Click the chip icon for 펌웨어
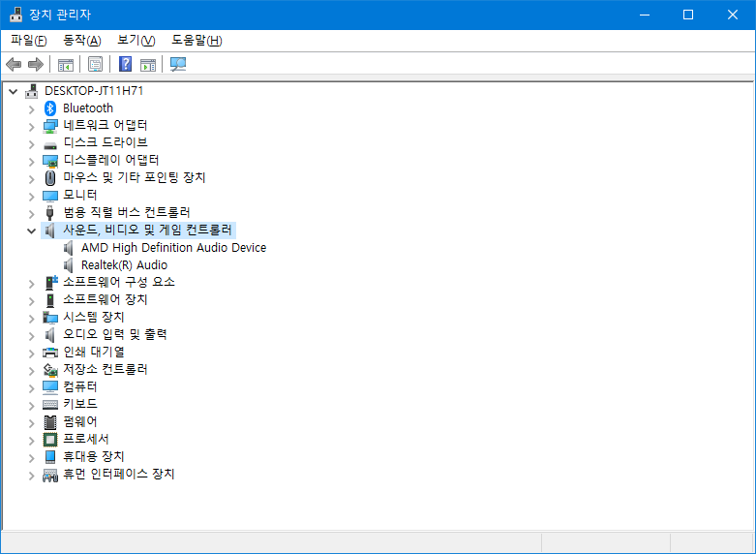This screenshot has width=756, height=554. pyautogui.click(x=50, y=422)
